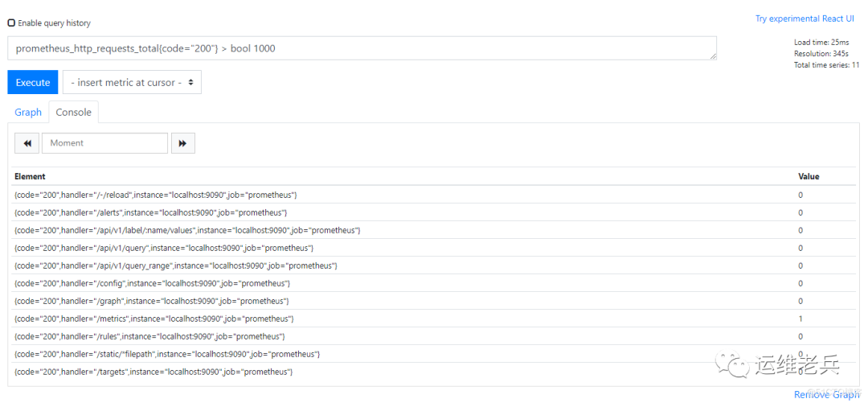Click the rewind moment double-arrow icon
This screenshot has height=403, width=868.
click(x=27, y=143)
